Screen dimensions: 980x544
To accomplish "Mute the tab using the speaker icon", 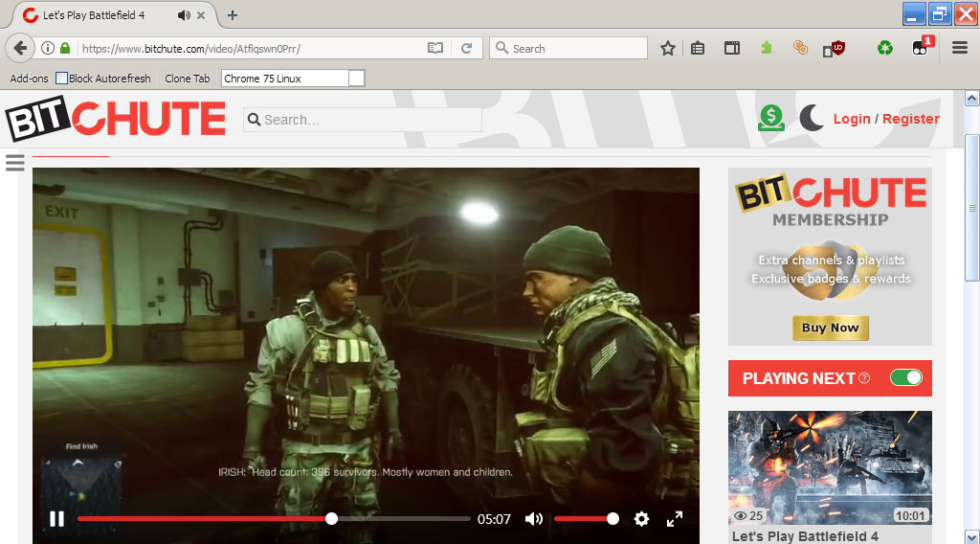I will [183, 15].
